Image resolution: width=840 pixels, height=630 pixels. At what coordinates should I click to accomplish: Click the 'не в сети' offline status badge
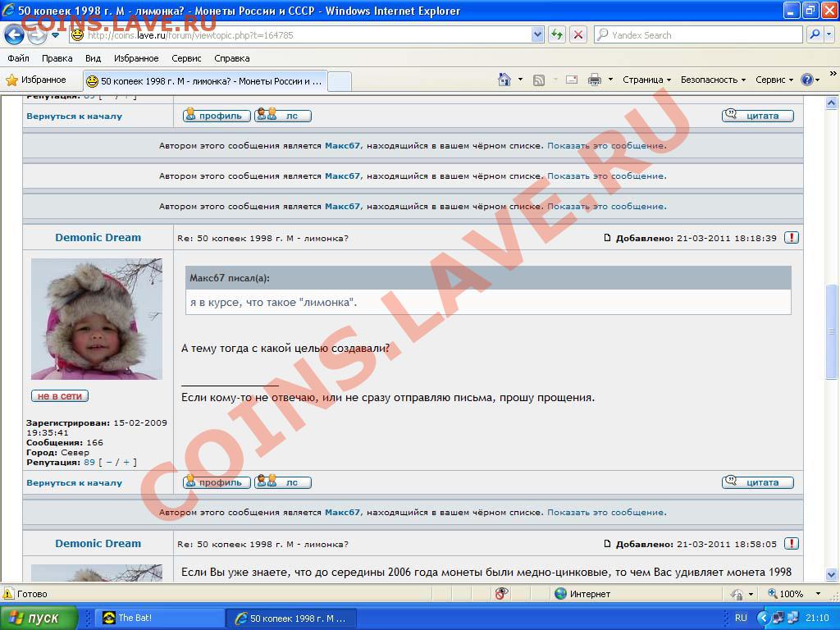(x=59, y=396)
